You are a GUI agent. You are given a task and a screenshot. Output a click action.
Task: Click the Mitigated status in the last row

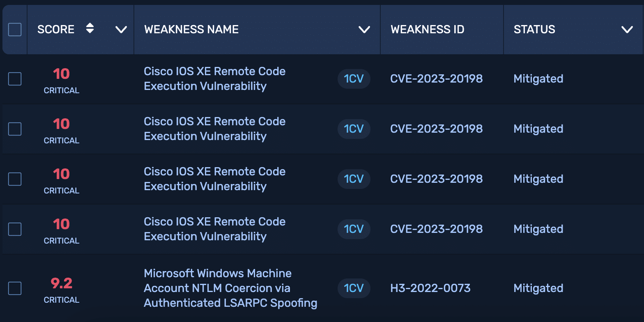click(x=538, y=288)
